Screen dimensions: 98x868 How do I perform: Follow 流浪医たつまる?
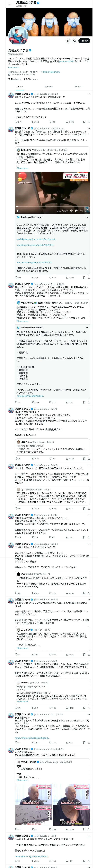tap(84, 41)
